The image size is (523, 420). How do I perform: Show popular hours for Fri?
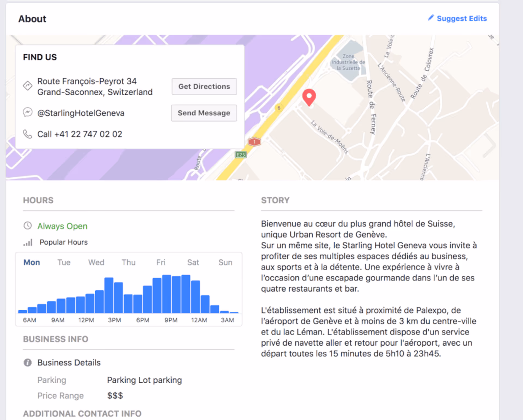pyautogui.click(x=161, y=262)
